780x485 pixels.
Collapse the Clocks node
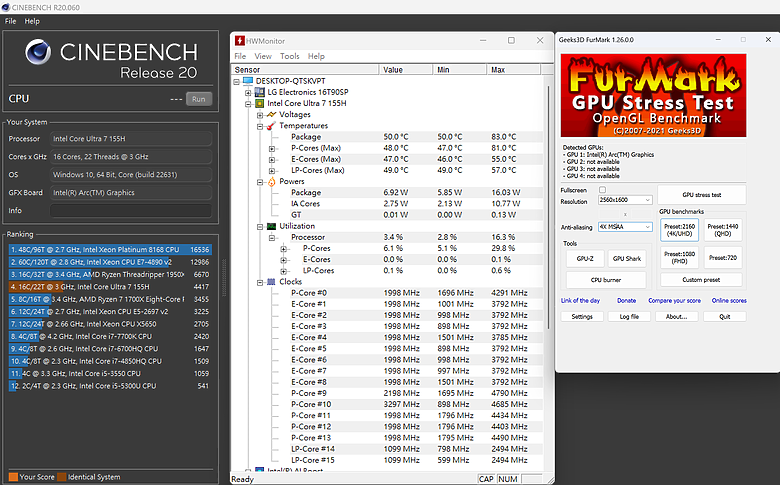[260, 283]
